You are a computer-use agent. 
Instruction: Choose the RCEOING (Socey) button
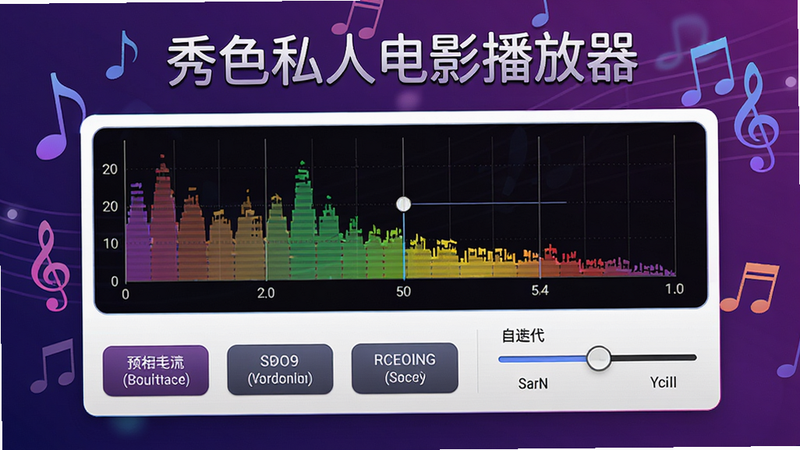(405, 368)
